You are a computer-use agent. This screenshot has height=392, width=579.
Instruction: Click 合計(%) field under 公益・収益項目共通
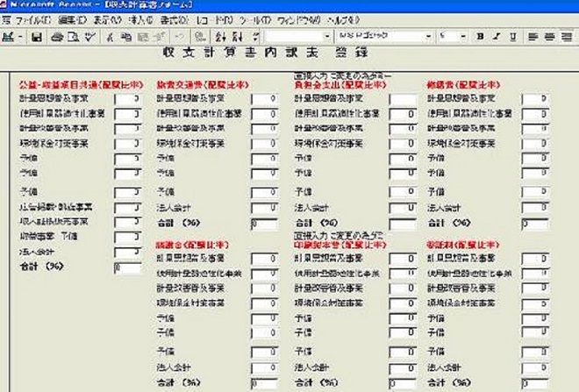127,267
